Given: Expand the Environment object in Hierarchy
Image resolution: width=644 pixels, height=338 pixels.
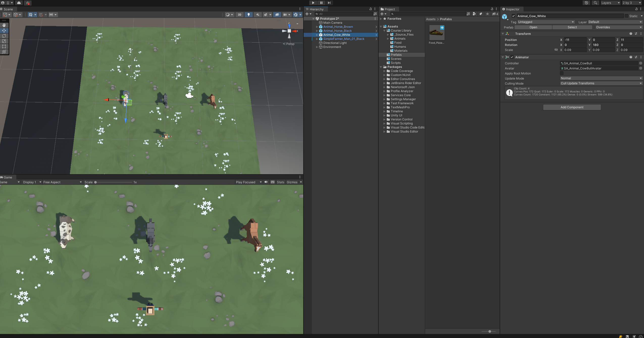Looking at the screenshot, I should click(317, 47).
